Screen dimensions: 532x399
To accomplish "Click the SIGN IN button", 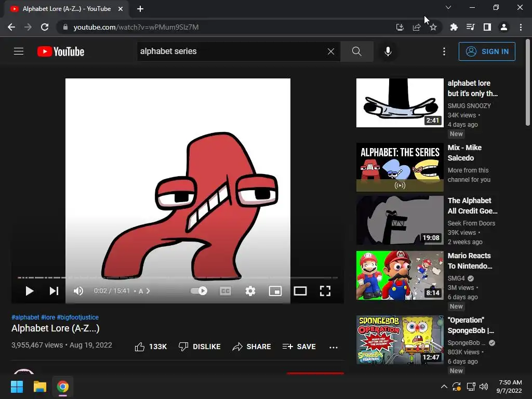I will point(487,51).
